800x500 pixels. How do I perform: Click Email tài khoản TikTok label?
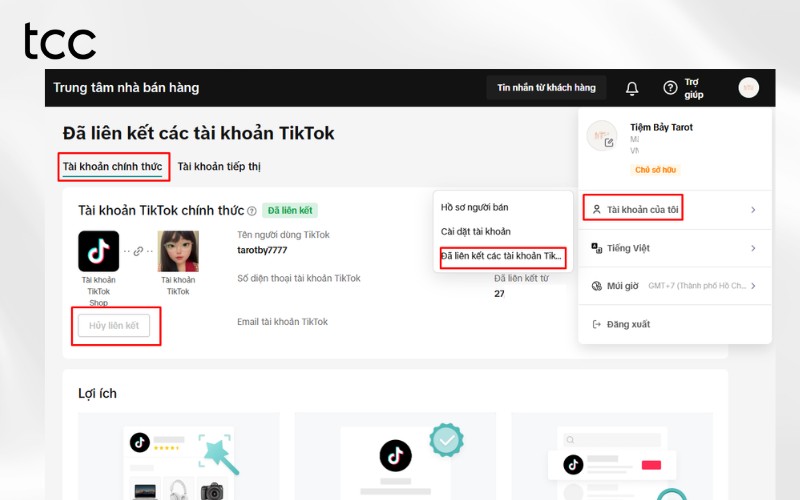pos(282,321)
